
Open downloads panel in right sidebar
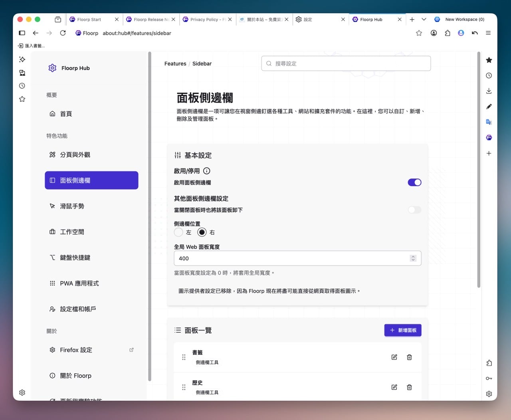pos(489,91)
